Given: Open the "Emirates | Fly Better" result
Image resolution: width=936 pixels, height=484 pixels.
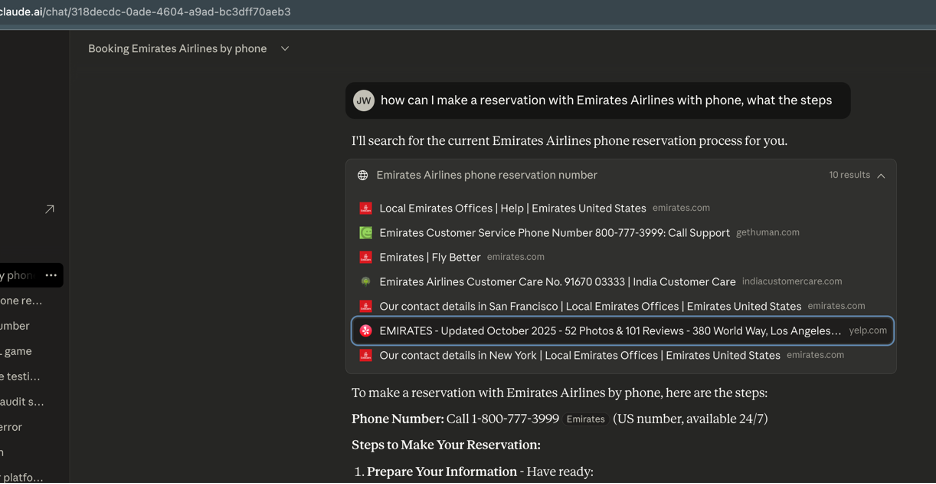Looking at the screenshot, I should coord(431,257).
